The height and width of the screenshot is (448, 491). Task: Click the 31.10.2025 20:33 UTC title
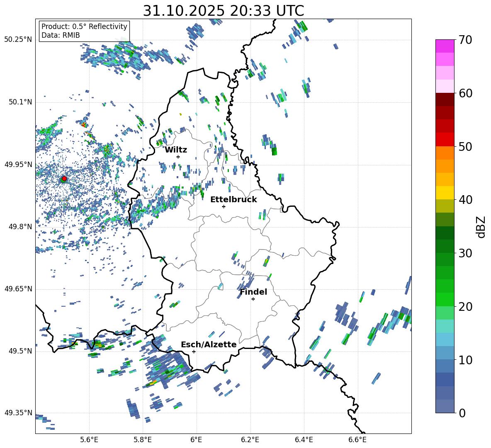pyautogui.click(x=223, y=11)
